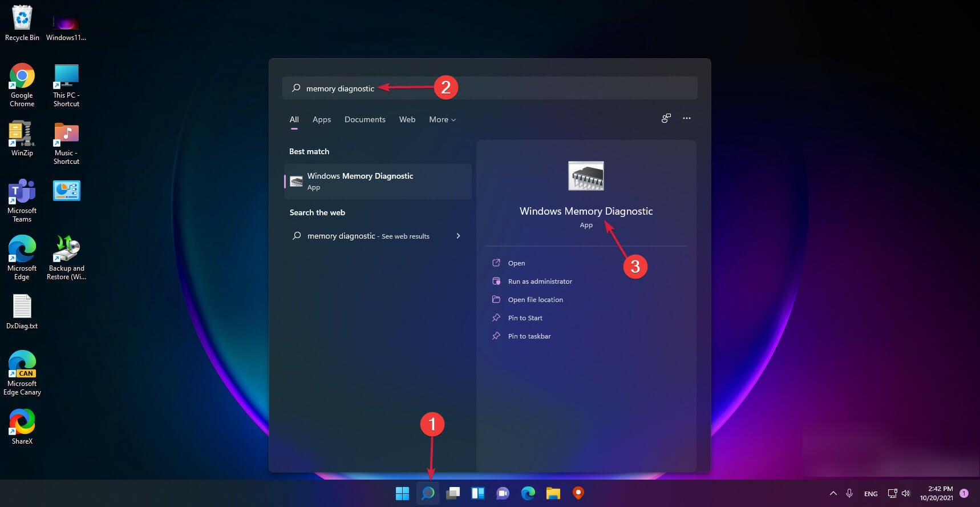Open Teams Chat on the taskbar
This screenshot has height=507, width=980.
click(x=503, y=493)
